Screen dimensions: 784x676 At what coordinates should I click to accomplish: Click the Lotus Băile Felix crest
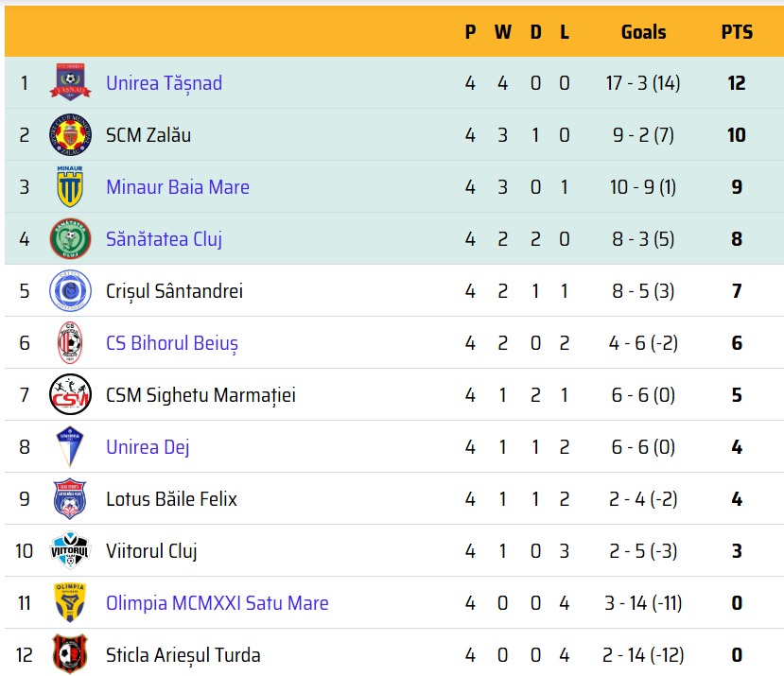(70, 498)
